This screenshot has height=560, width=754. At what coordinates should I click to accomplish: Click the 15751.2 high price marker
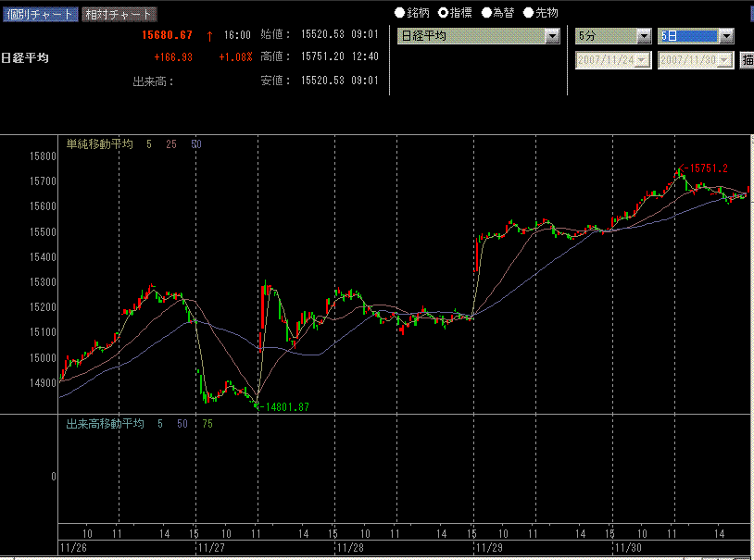[705, 168]
